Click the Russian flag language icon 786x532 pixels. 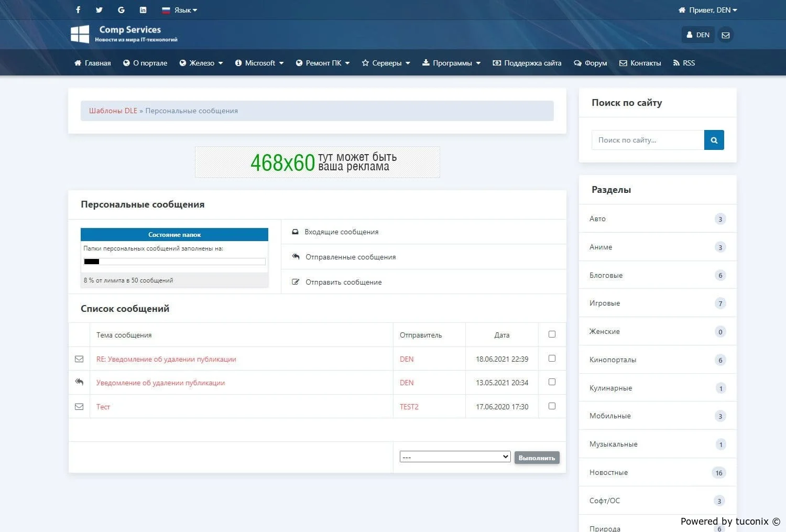(166, 10)
